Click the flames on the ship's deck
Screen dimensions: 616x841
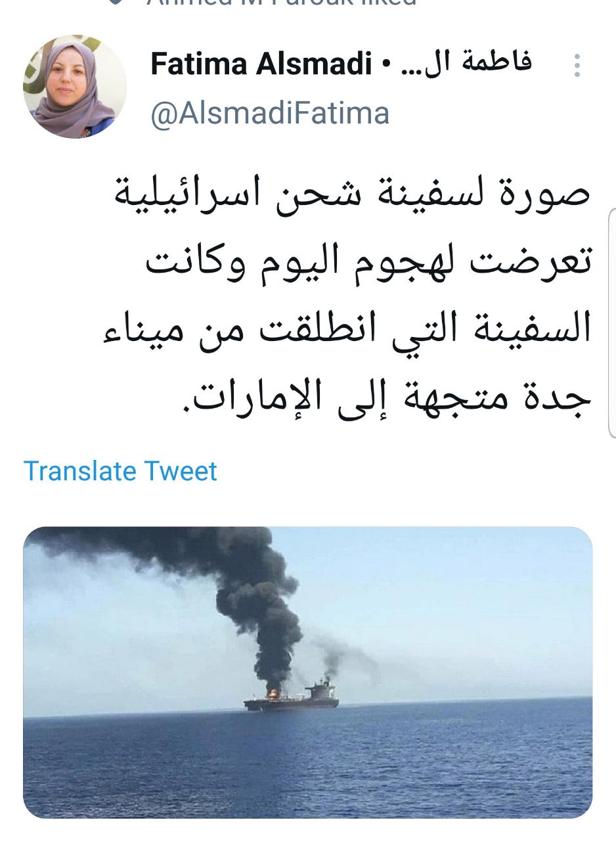click(x=272, y=693)
